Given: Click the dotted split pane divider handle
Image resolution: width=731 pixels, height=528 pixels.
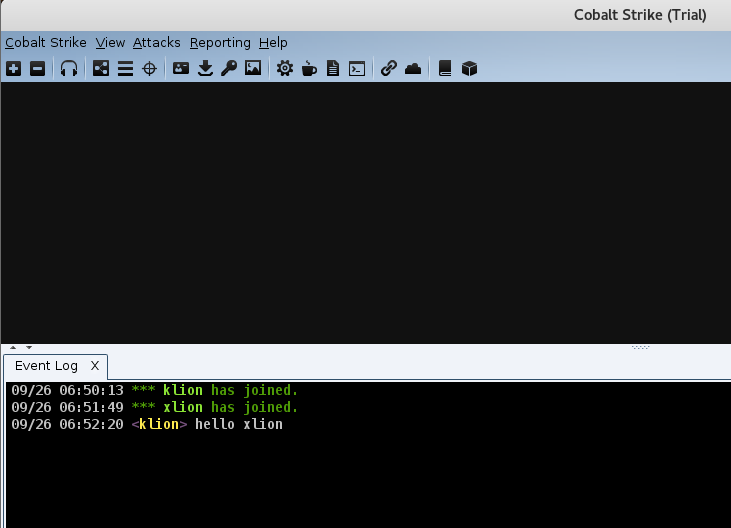Looking at the screenshot, I should point(641,347).
